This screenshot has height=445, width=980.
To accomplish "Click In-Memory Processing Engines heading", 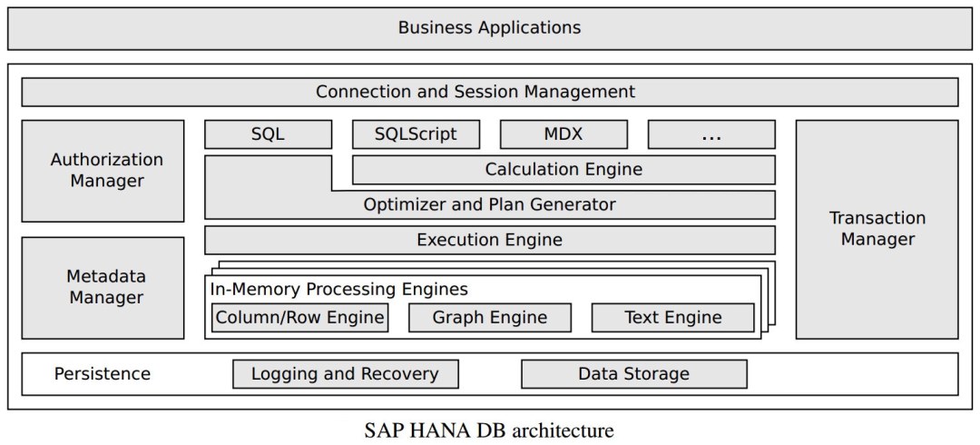I will coord(339,290).
